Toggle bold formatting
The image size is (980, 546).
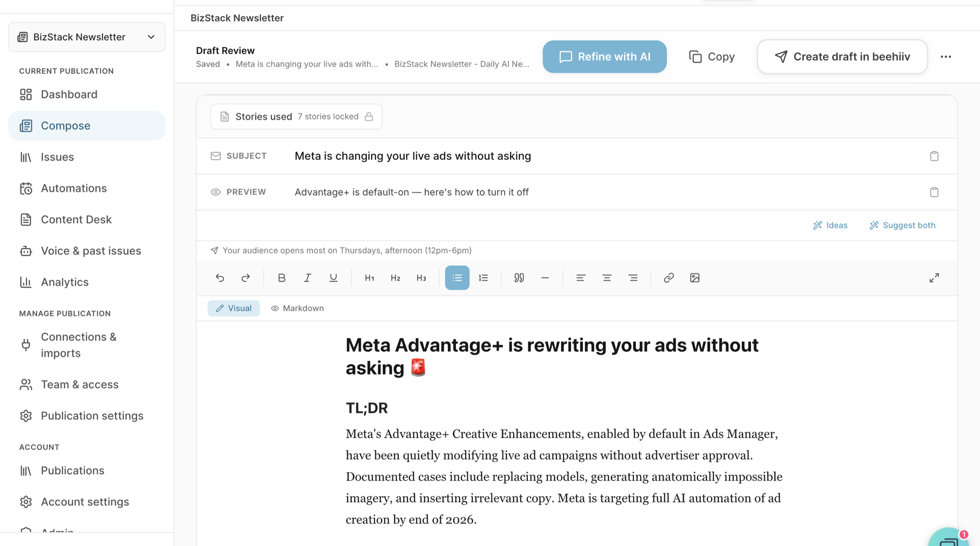pyautogui.click(x=281, y=278)
